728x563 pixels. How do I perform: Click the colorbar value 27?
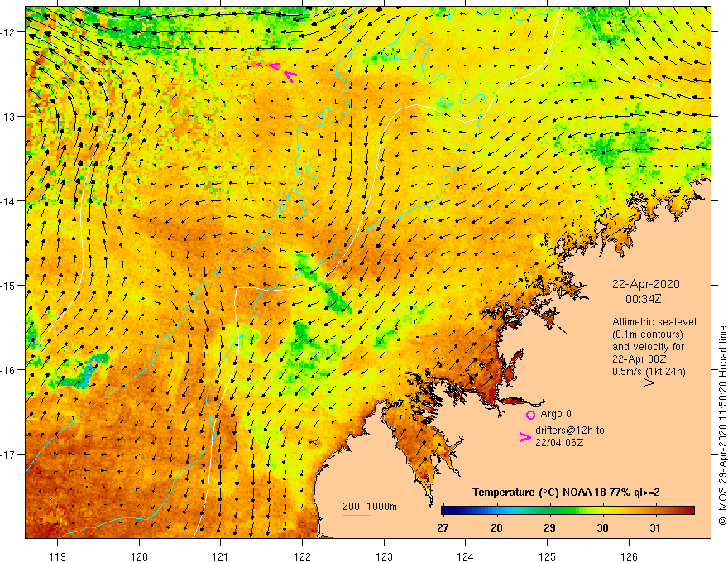tap(443, 527)
